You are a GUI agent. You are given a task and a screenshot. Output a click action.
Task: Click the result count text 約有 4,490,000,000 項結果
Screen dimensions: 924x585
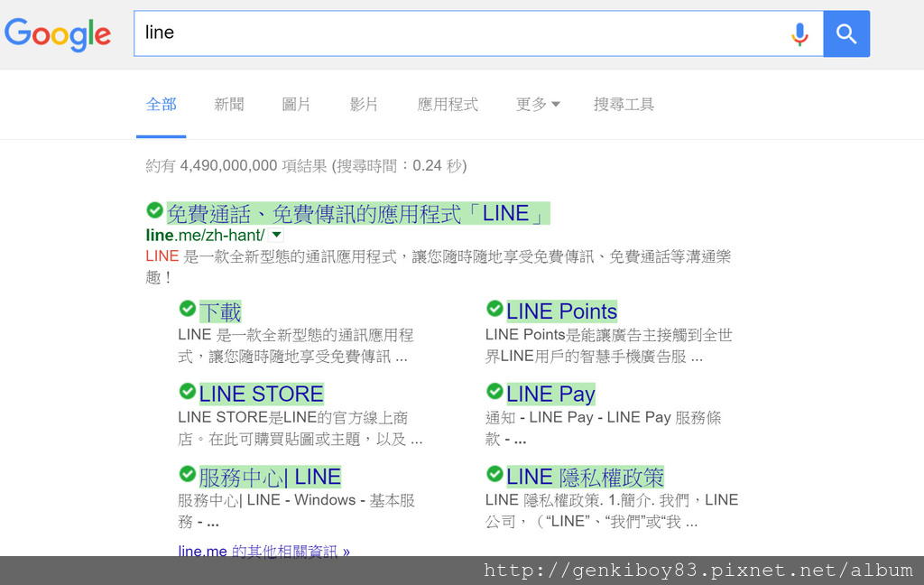tap(236, 166)
